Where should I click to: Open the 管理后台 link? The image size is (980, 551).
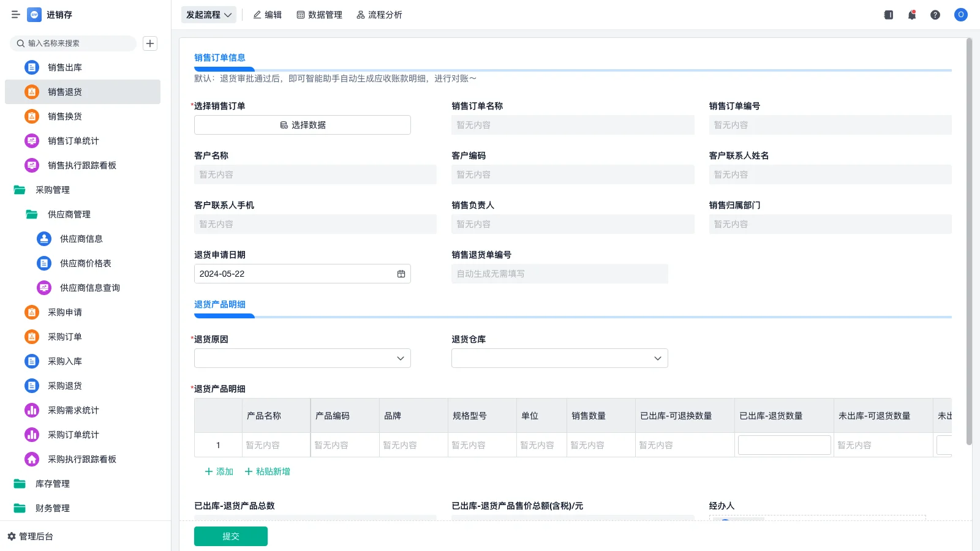[36, 536]
